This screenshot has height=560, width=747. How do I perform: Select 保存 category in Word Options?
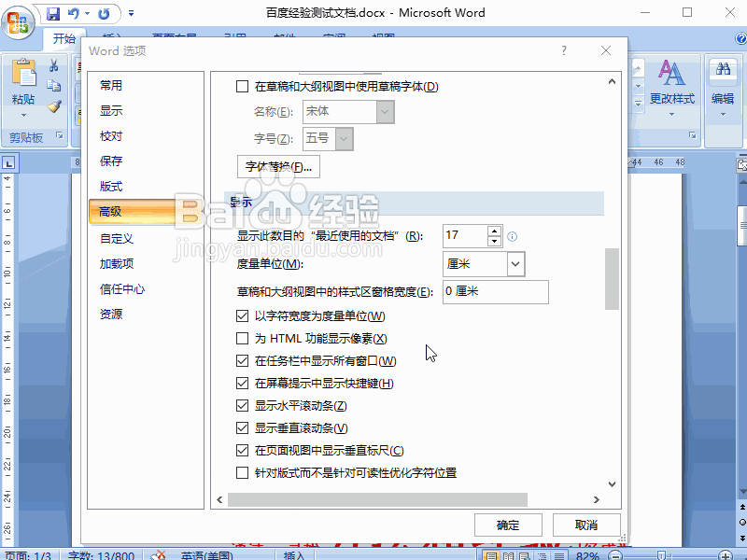point(111,161)
